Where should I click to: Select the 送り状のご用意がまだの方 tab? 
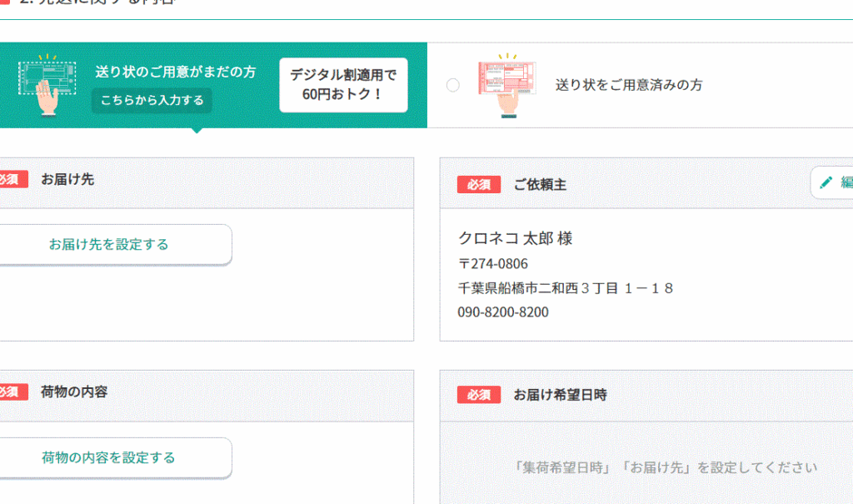click(x=175, y=72)
